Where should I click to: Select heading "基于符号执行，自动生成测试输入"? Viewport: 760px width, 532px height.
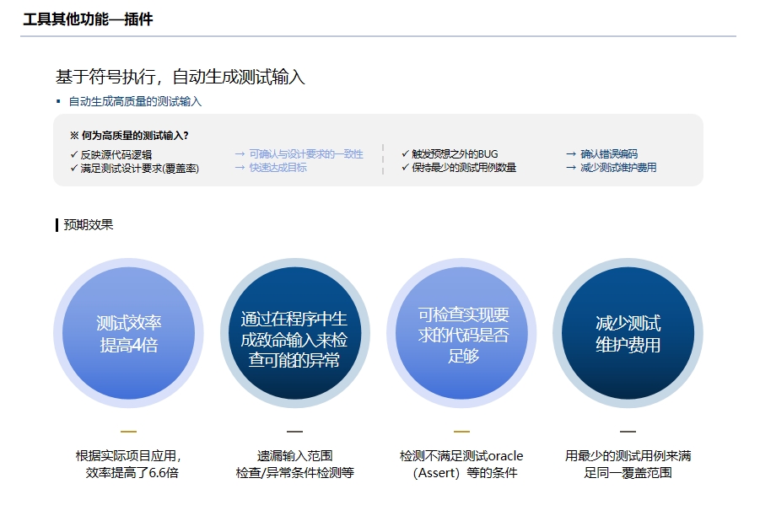[x=180, y=77]
